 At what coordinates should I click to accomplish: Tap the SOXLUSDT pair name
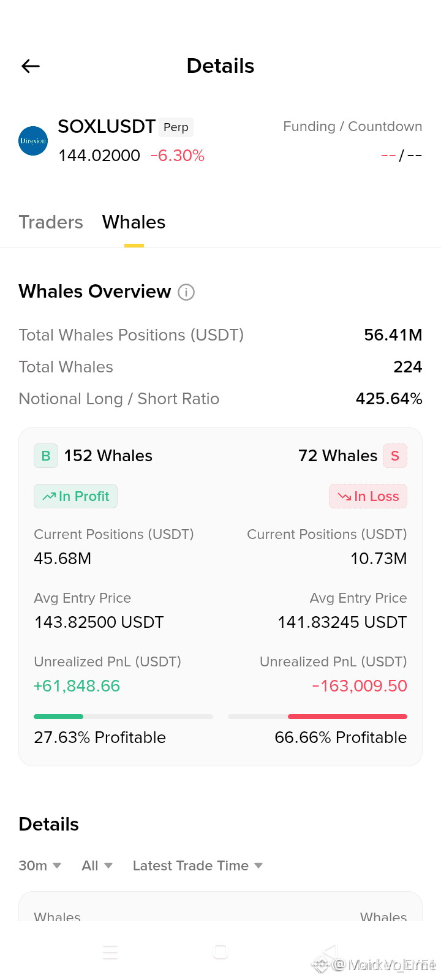(x=107, y=126)
